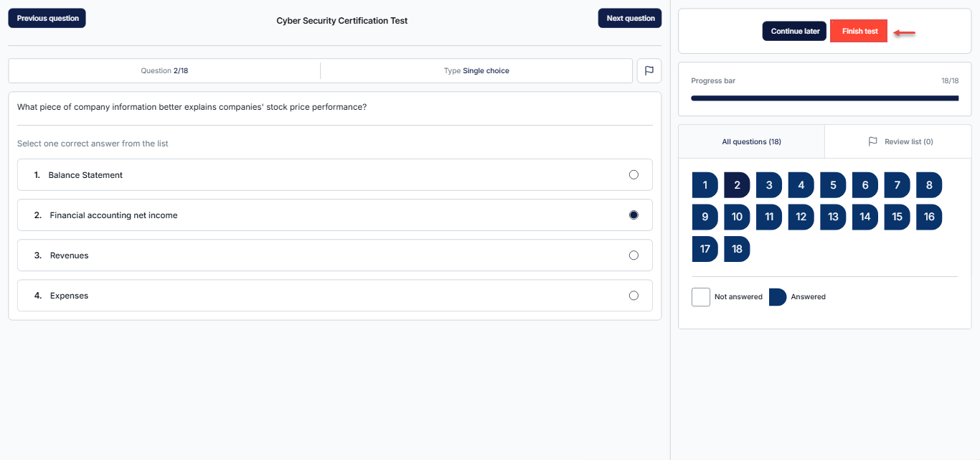Go to the Next question
This screenshot has width=980, height=460.
point(630,19)
